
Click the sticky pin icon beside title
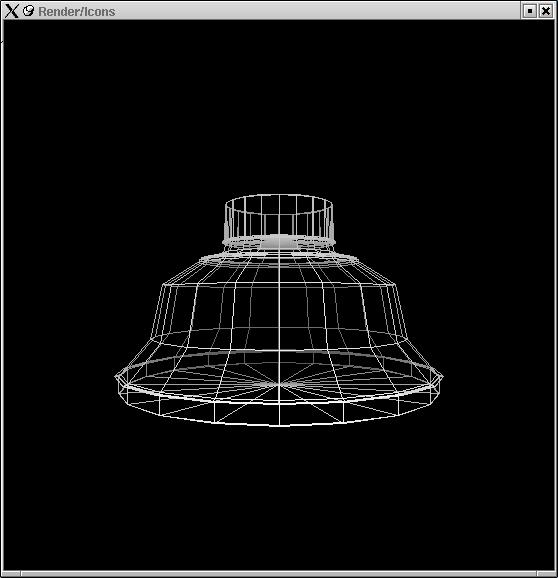(x=28, y=11)
